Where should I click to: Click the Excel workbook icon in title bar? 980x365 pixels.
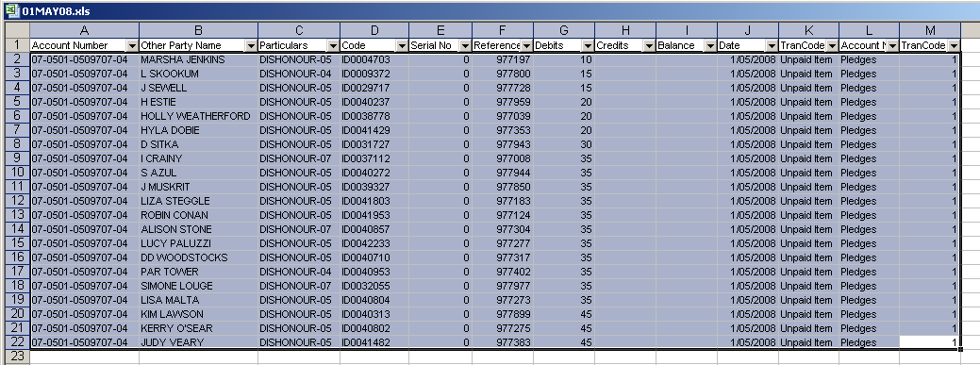pyautogui.click(x=12, y=10)
